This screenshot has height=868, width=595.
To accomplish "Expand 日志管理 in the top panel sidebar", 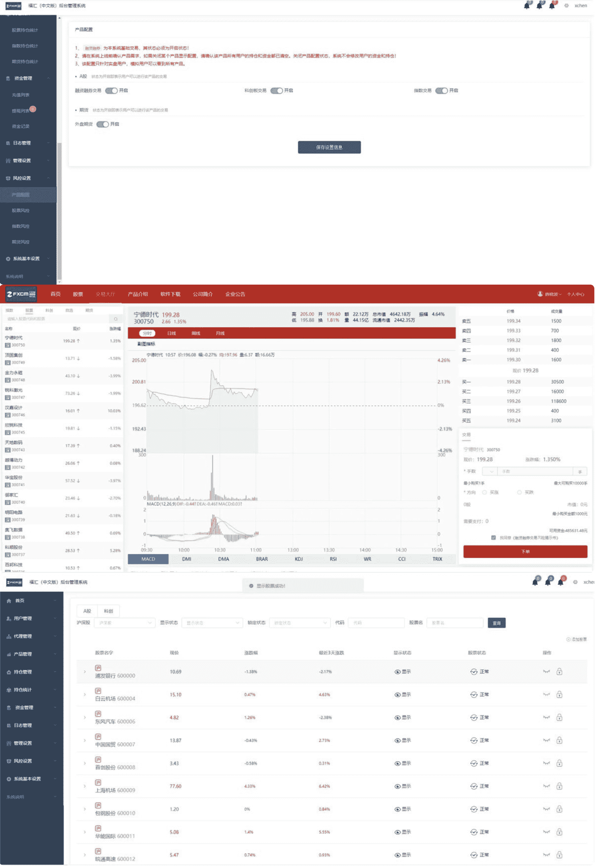I will point(28,143).
